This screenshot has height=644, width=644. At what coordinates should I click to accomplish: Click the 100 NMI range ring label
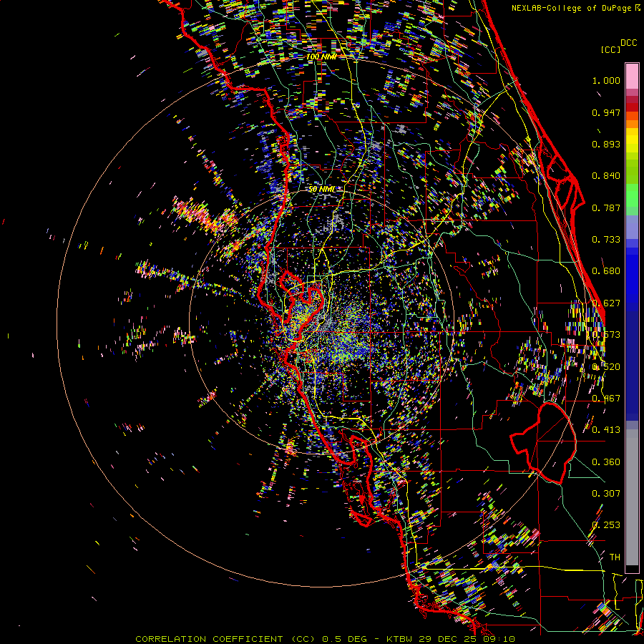(x=321, y=57)
